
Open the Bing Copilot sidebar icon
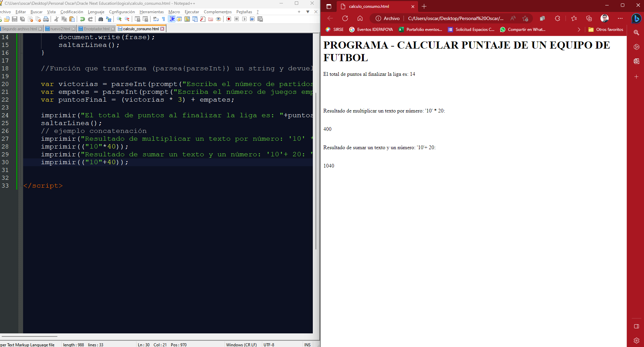(x=636, y=18)
